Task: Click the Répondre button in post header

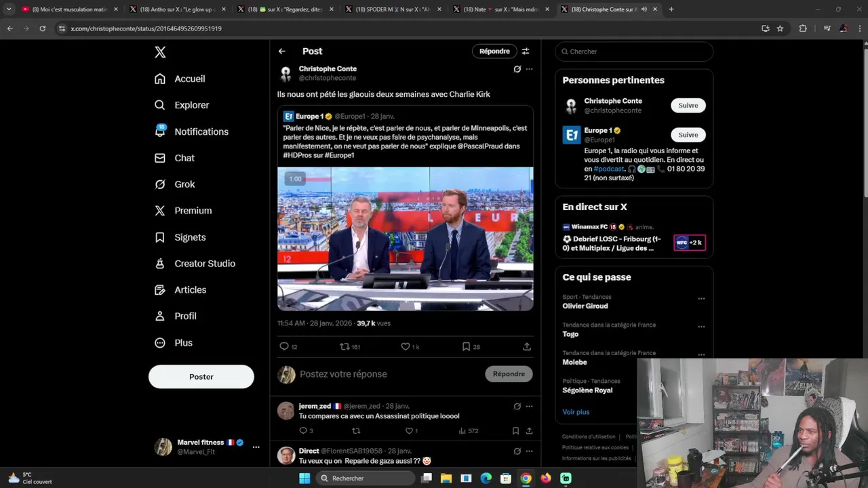Action: [494, 52]
